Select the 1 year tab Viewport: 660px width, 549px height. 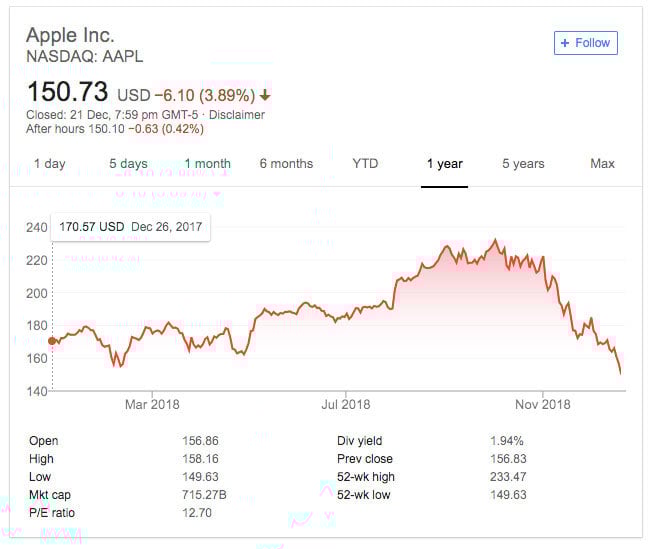tap(444, 163)
